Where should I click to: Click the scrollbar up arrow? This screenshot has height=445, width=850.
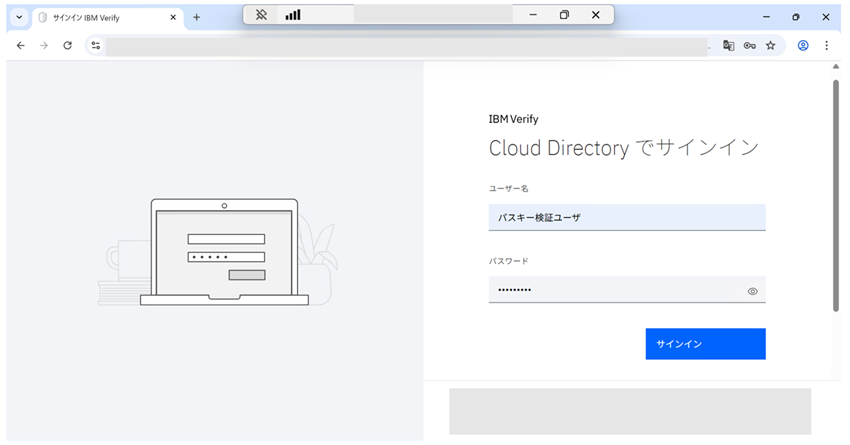835,67
